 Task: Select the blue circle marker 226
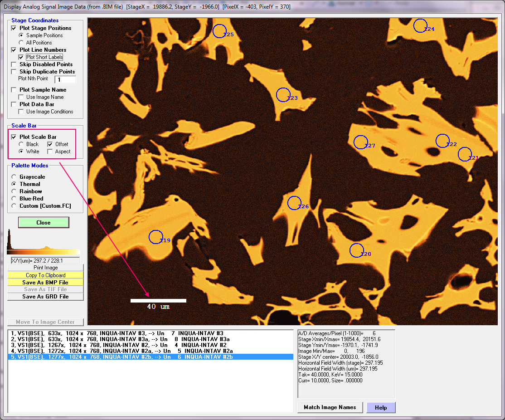(x=294, y=203)
